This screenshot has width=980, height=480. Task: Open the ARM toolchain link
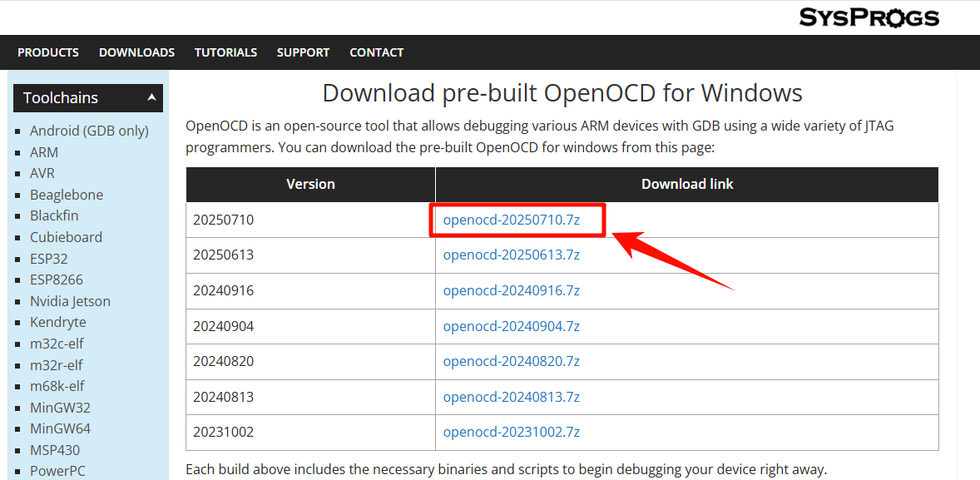pos(44,152)
